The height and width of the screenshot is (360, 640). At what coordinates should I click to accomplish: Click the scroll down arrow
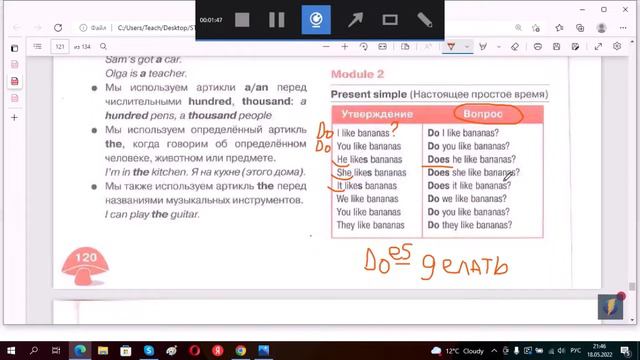pyautogui.click(x=632, y=320)
